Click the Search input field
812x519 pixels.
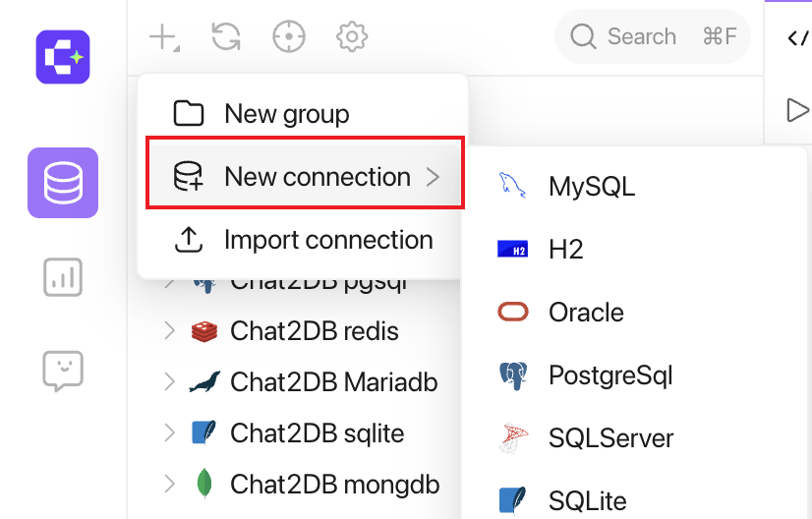click(653, 36)
